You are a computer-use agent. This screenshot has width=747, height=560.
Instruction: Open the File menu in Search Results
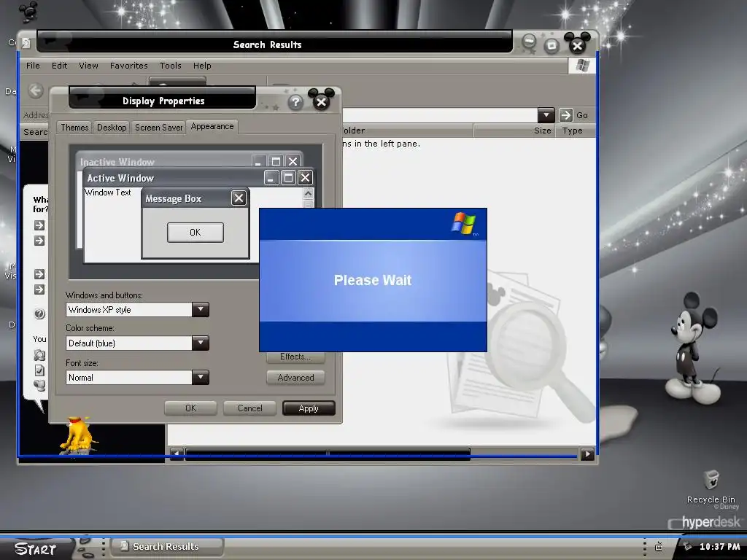(33, 66)
